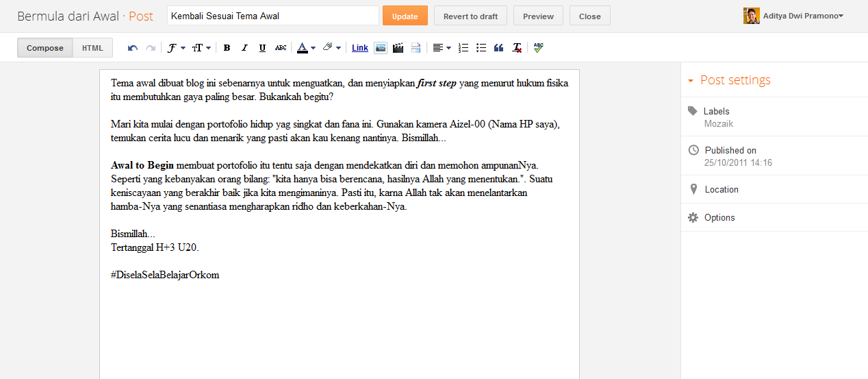Open the Labels setting

[774, 117]
